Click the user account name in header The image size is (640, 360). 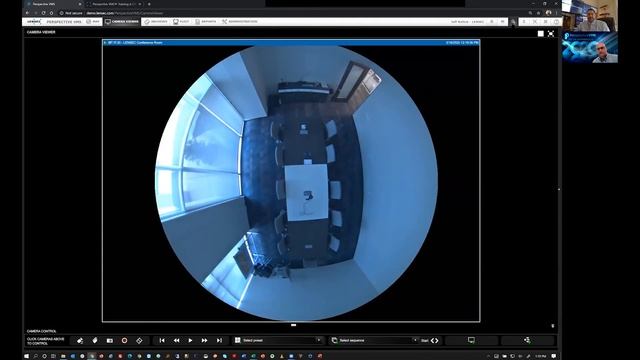tap(467, 22)
